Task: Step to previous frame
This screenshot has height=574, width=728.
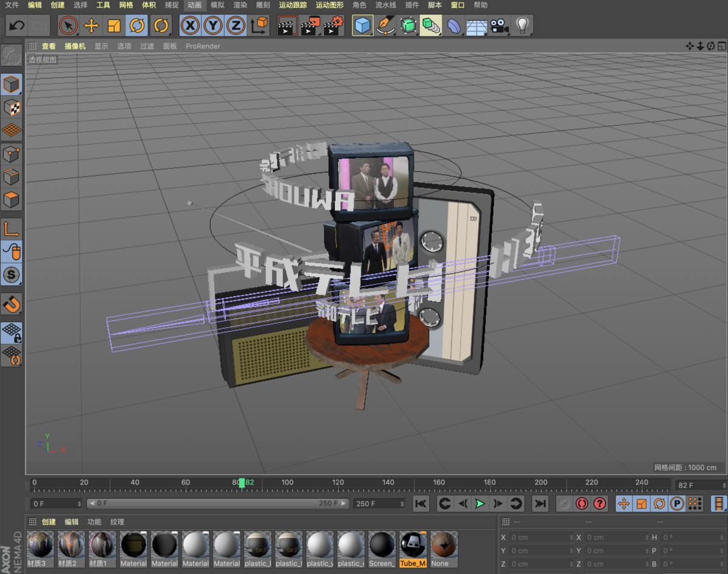Action: tap(462, 503)
